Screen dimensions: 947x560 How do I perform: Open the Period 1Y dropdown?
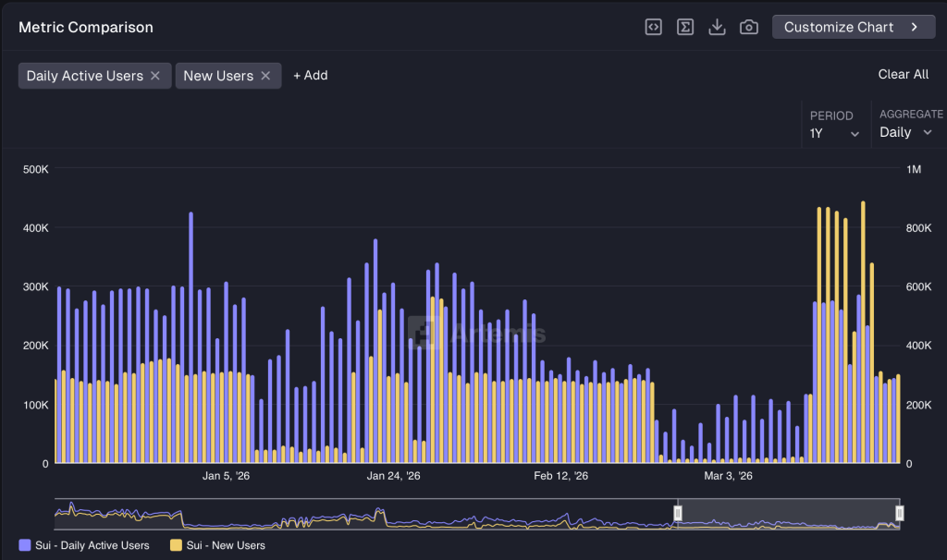click(835, 133)
